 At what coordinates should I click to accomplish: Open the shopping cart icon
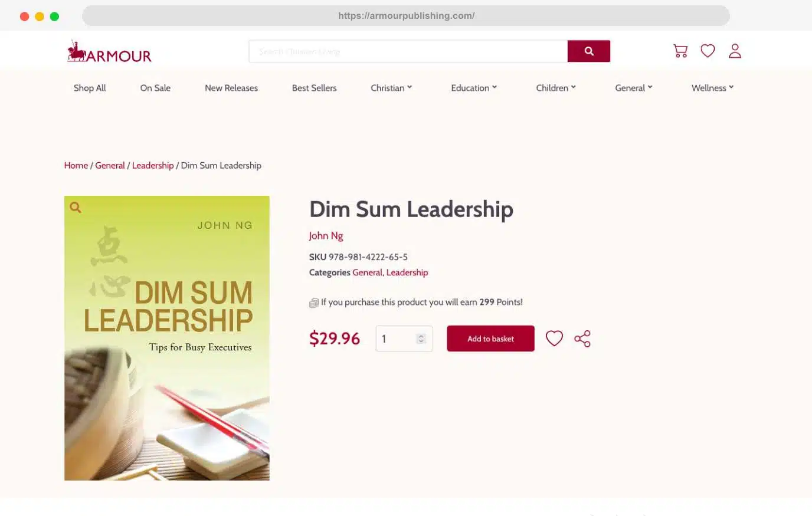point(680,51)
